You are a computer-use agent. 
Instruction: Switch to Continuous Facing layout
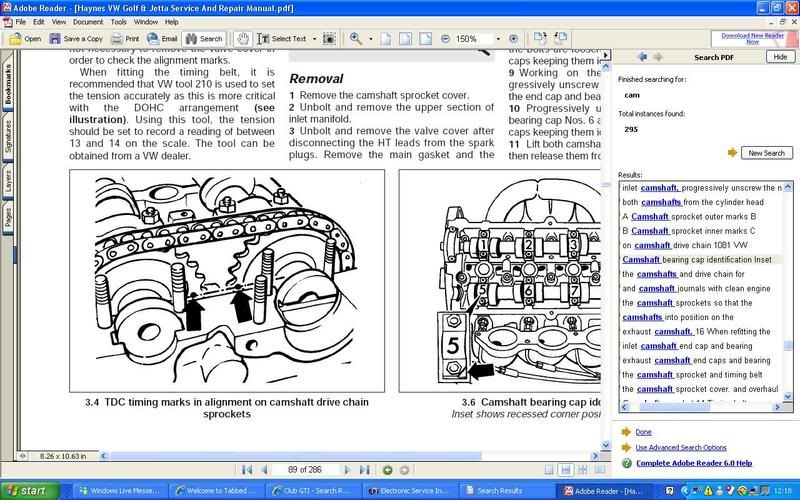coord(582,470)
